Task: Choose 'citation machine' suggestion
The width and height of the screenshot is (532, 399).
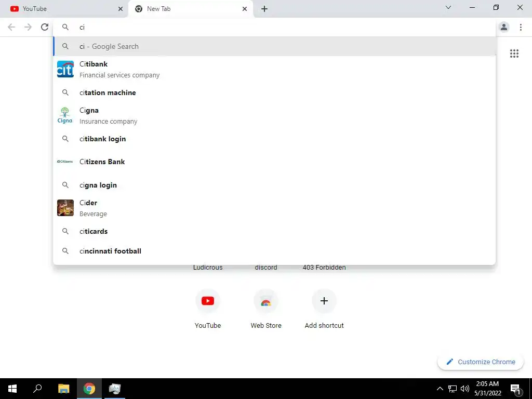Action: 274,92
